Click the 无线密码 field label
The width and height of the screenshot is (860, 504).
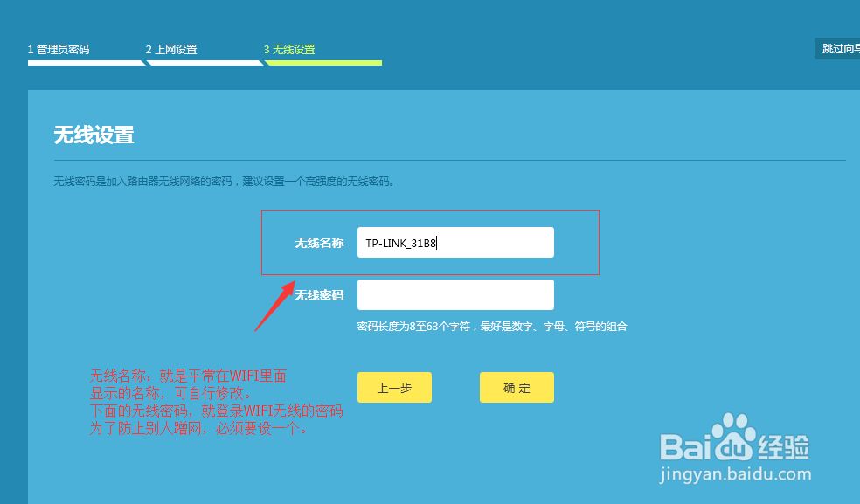(319, 294)
